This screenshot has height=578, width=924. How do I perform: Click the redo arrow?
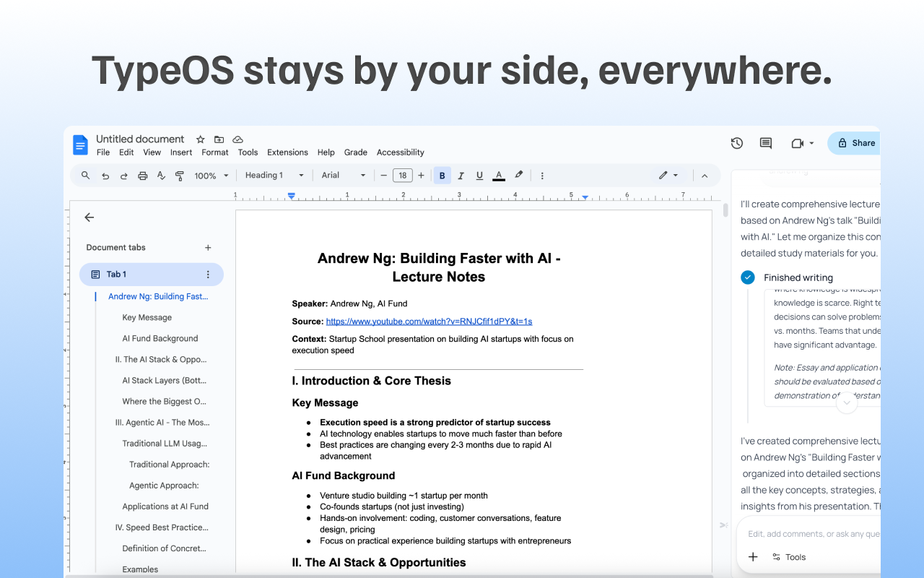click(123, 176)
